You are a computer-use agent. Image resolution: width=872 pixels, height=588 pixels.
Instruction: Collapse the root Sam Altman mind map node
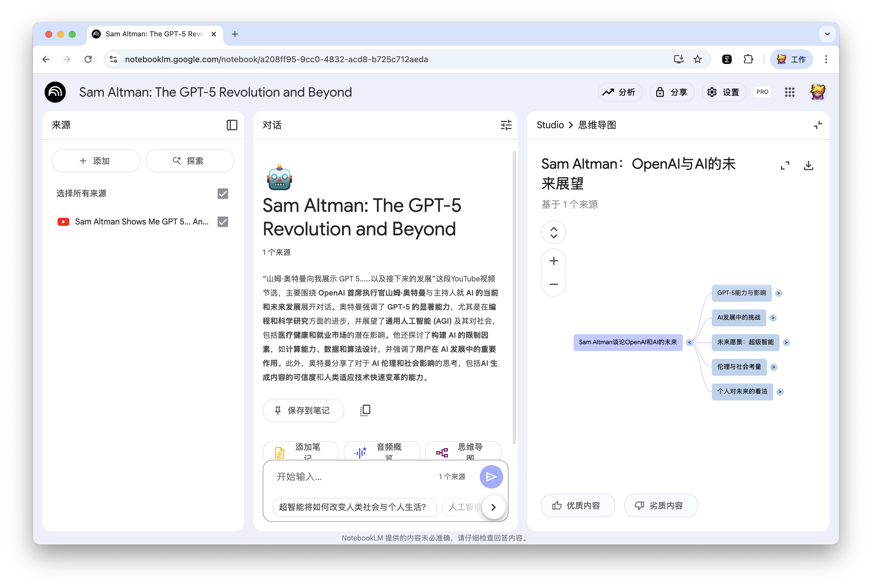(x=689, y=343)
